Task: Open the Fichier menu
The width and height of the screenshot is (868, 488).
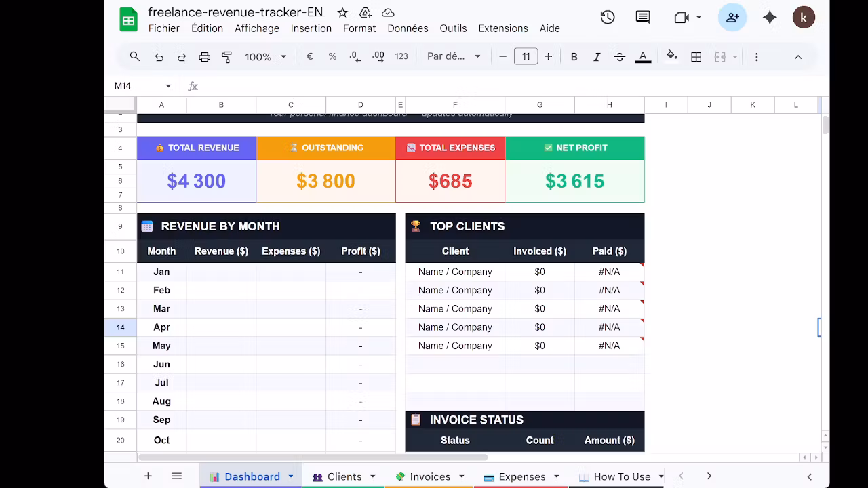Action: pyautogui.click(x=164, y=28)
